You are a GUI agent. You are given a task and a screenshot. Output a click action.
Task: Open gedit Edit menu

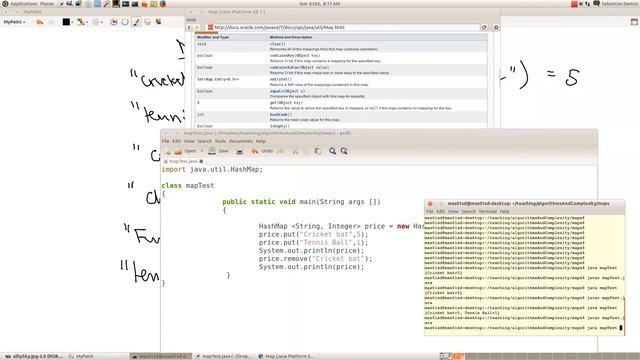[x=176, y=141]
